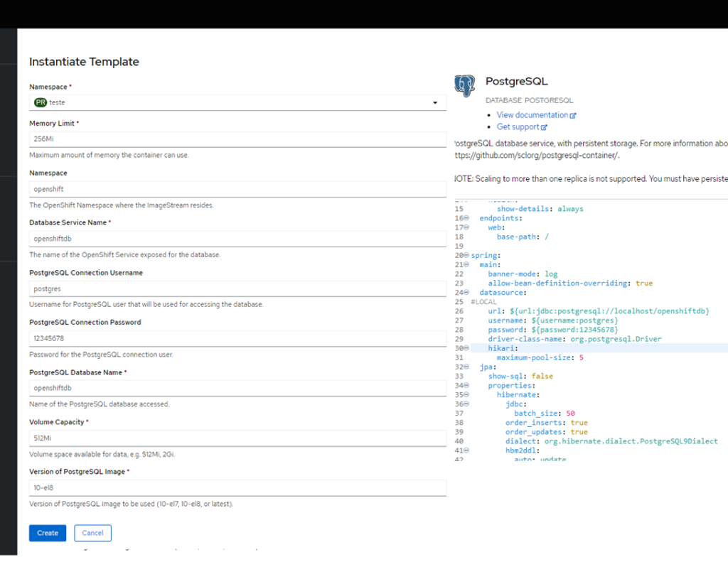Fold the hibernate block
Image resolution: width=728 pixels, height=562 pixels.
pos(466,394)
